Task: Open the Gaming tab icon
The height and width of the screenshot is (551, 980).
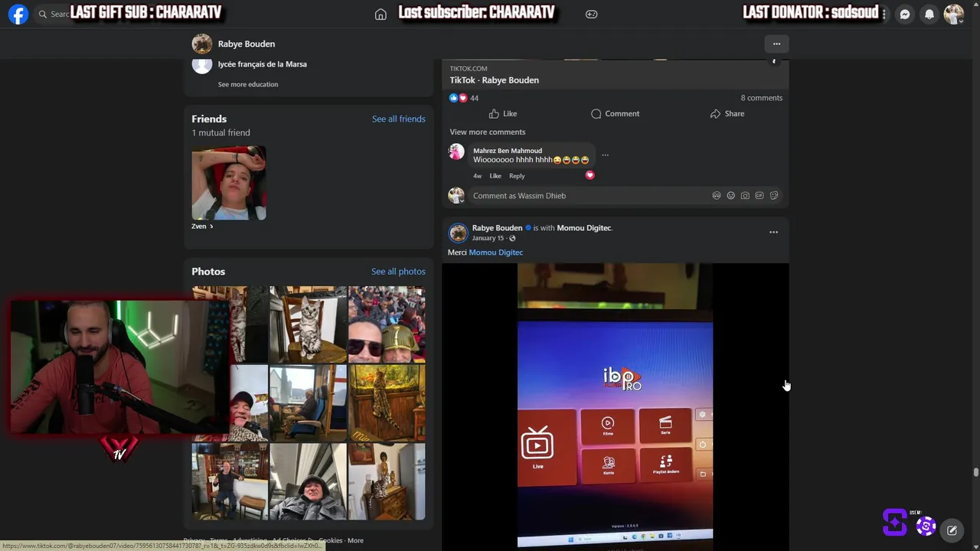Action: 591,14
